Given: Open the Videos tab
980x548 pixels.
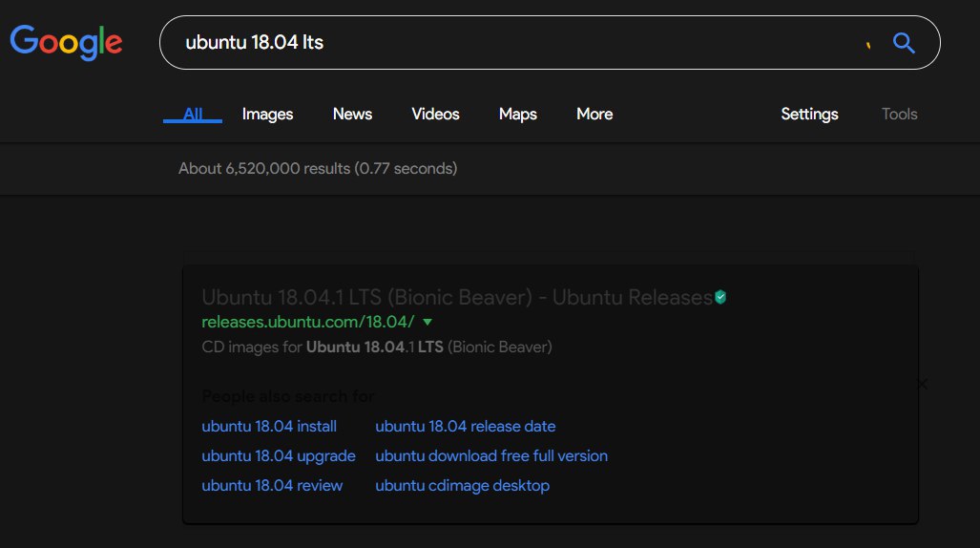Looking at the screenshot, I should point(436,114).
